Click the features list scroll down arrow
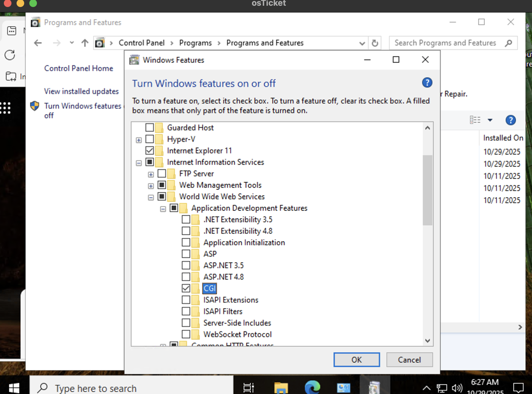532x394 pixels. 428,340
